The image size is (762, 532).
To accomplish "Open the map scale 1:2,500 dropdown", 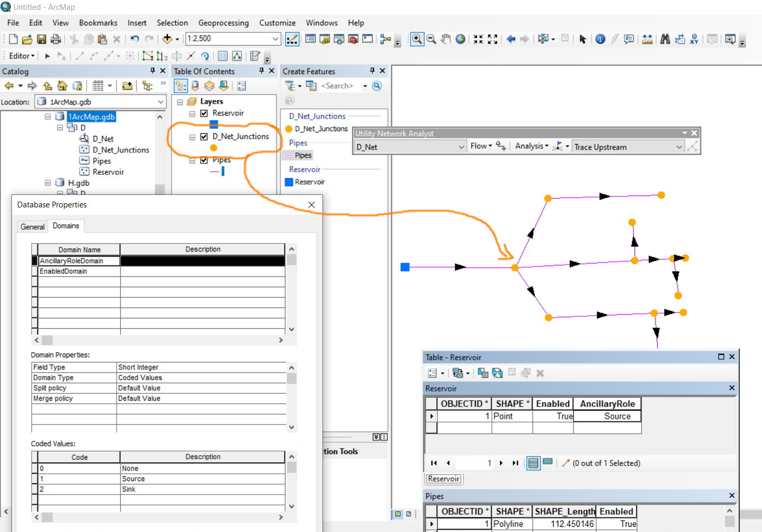I will 276,39.
